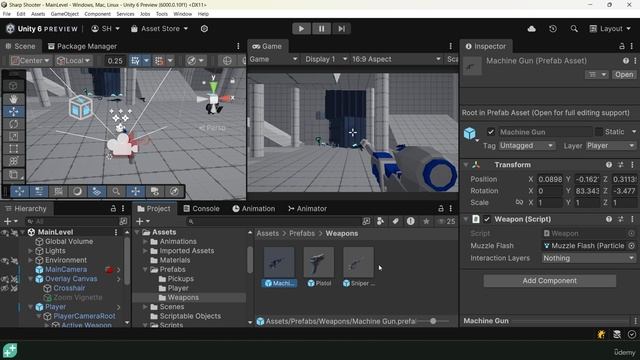Pick object for Muzzle Flash field

click(631, 246)
